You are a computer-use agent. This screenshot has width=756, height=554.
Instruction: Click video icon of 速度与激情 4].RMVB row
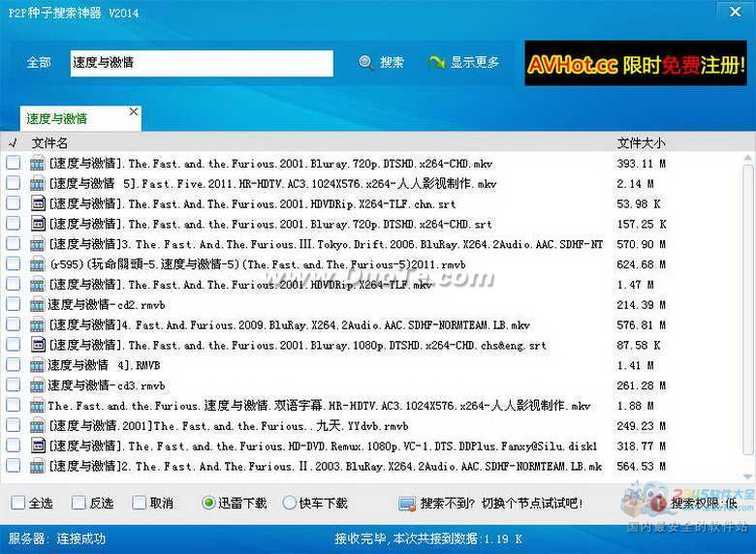37,366
